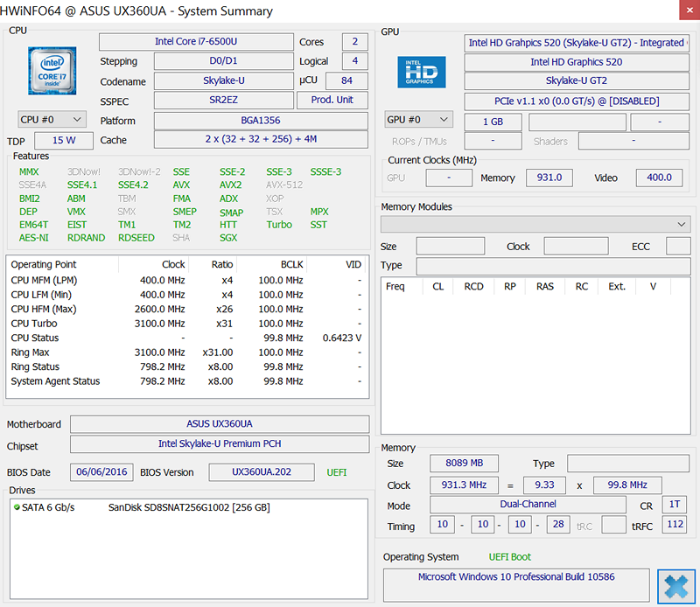This screenshot has height=607, width=700.
Task: Click greyed AVX-512 feature label
Action: tap(284, 185)
